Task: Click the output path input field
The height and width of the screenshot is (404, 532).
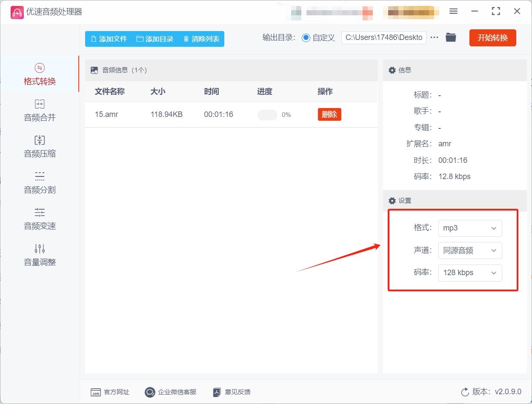Action: click(x=383, y=37)
